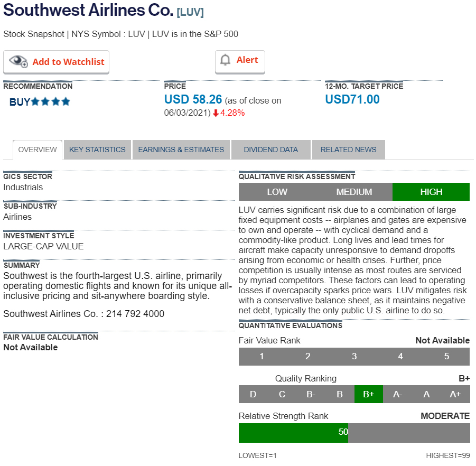Click Fair Value Rank number 3
The height and width of the screenshot is (466, 476).
coord(354,356)
